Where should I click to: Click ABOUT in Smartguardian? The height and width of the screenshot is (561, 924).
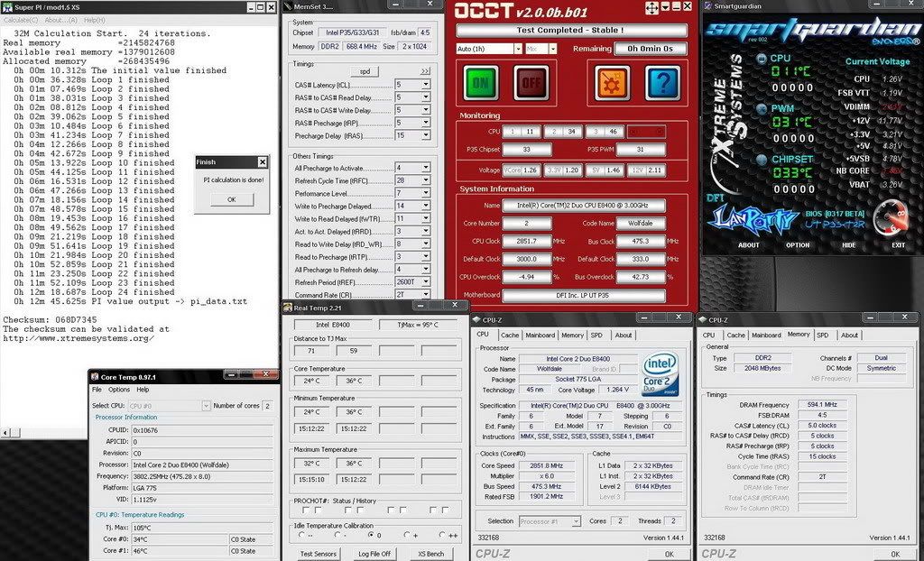[x=749, y=245]
